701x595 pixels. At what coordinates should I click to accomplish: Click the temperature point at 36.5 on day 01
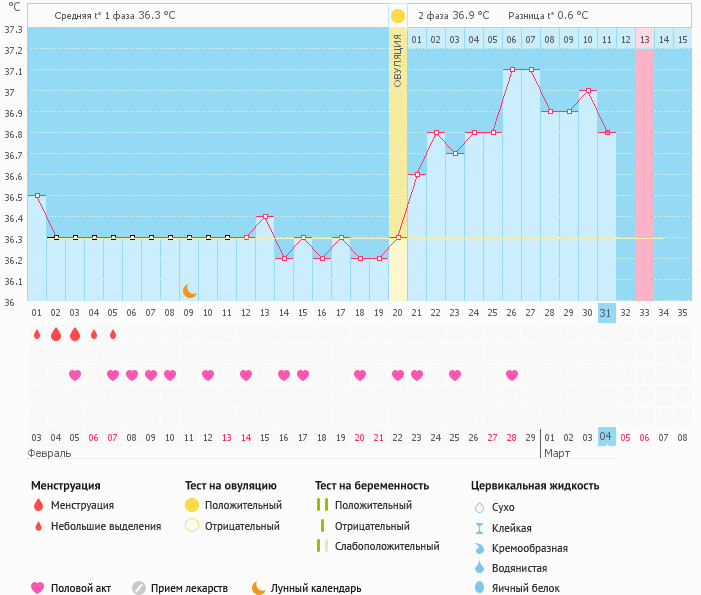click(37, 196)
